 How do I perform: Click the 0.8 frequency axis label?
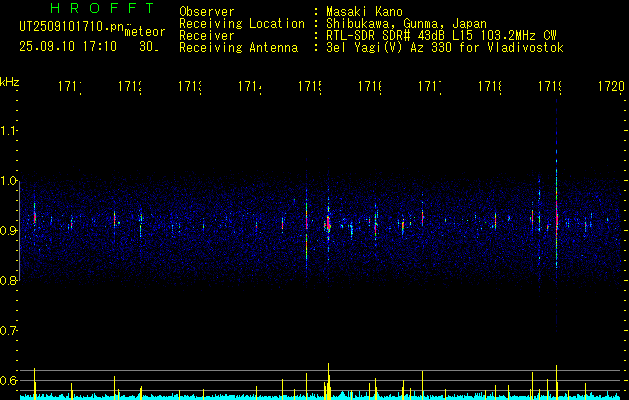(x=8, y=280)
